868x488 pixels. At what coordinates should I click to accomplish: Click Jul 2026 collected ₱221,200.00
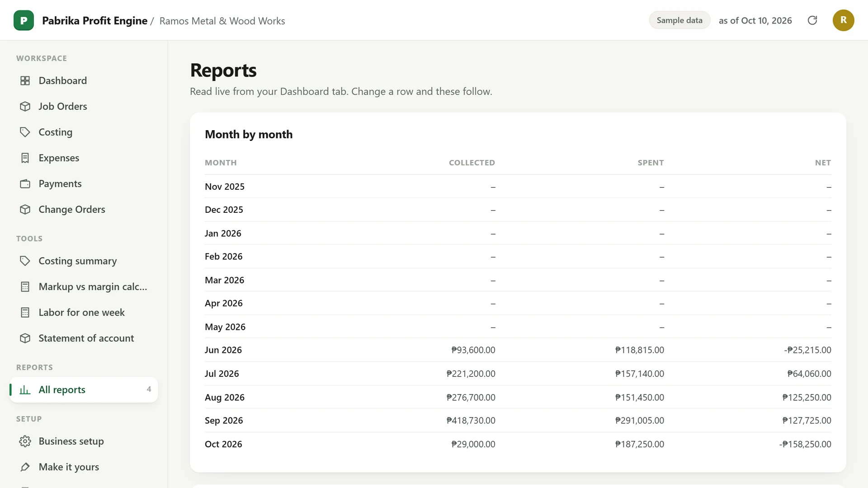coord(471,374)
